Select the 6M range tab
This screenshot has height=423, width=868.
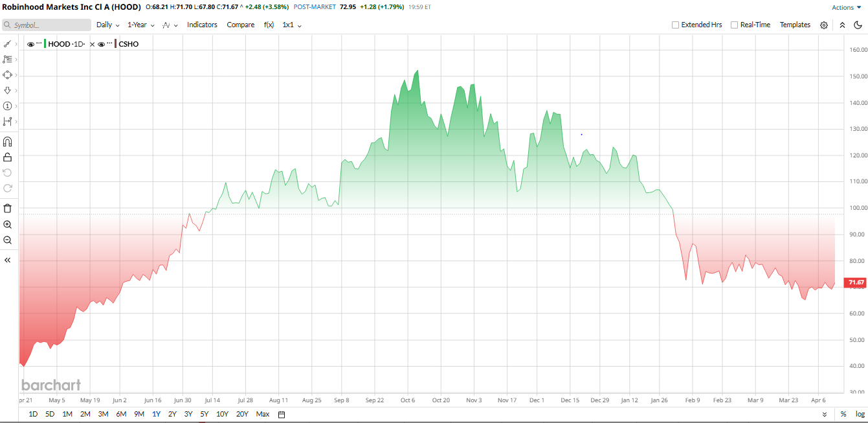pyautogui.click(x=121, y=415)
